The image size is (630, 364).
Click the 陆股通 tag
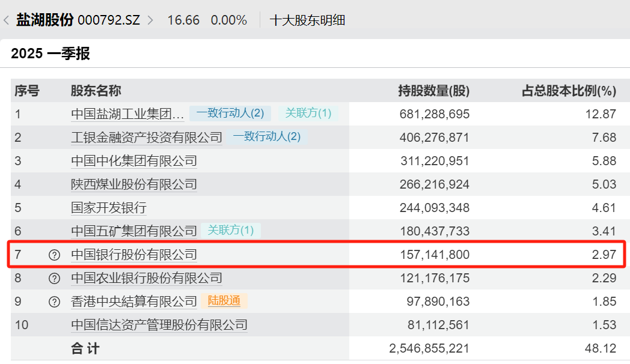(224, 300)
